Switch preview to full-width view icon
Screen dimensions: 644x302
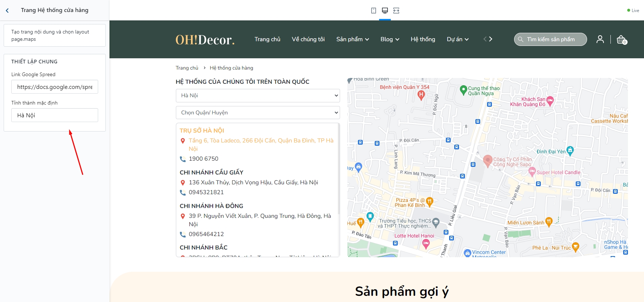point(396,11)
